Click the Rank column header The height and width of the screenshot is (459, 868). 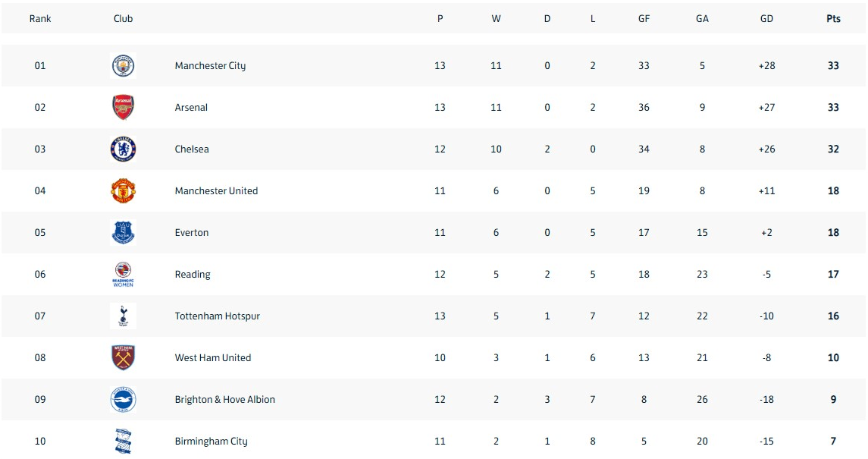(x=40, y=19)
